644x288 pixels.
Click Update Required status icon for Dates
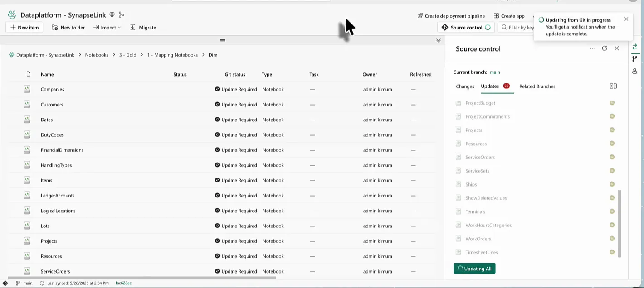pyautogui.click(x=217, y=120)
